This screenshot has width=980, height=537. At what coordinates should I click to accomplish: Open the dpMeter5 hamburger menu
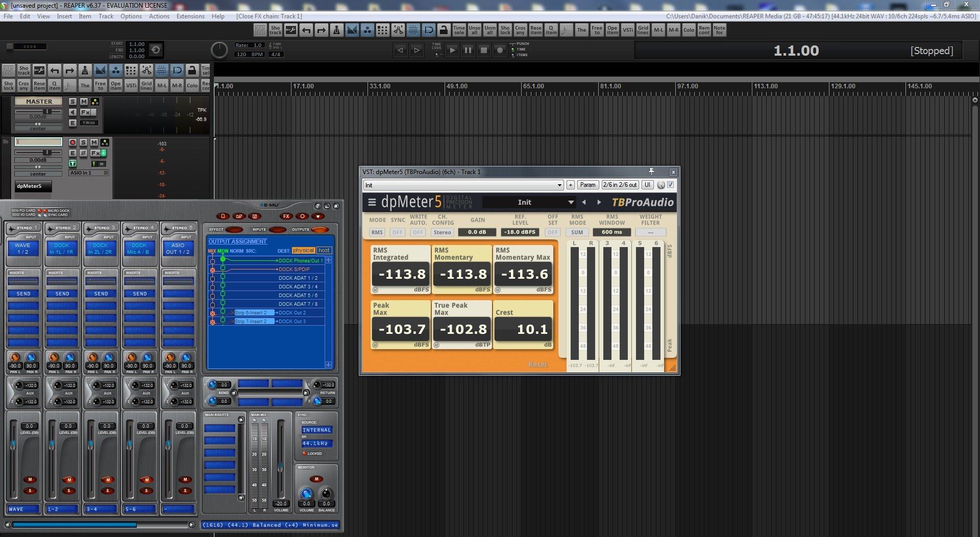coord(372,202)
